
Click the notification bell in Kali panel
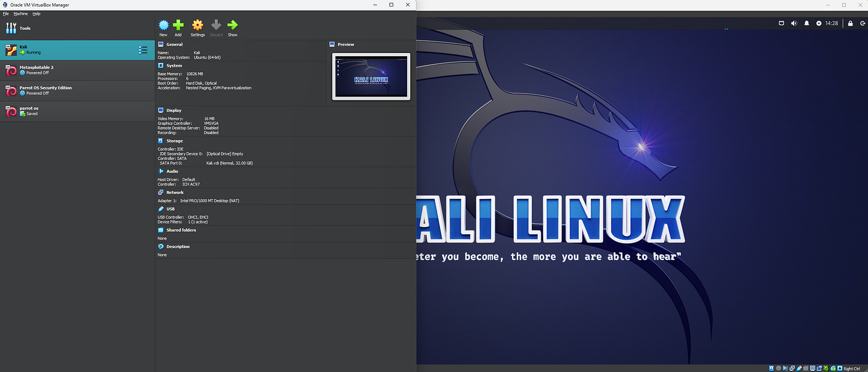(x=807, y=23)
